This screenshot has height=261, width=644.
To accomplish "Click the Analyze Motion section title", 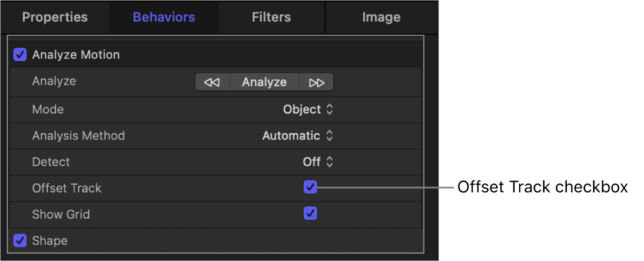I will [x=76, y=55].
